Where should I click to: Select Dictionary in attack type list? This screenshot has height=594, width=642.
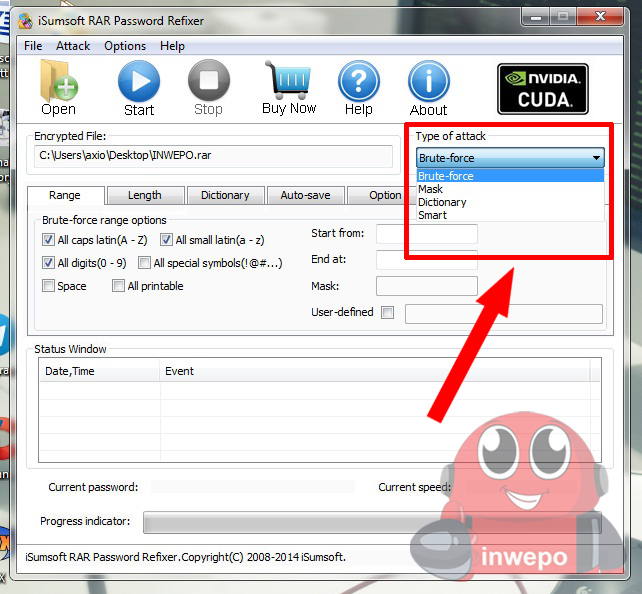tap(510, 202)
